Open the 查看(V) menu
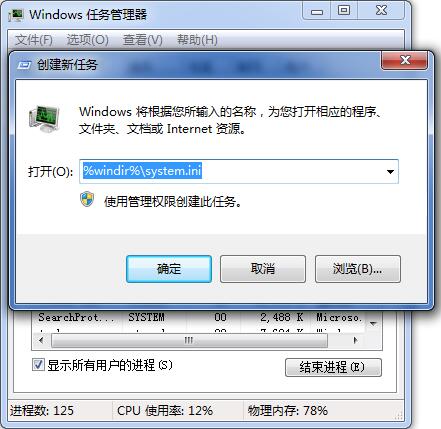Screen dimensions: 441x429 click(143, 40)
